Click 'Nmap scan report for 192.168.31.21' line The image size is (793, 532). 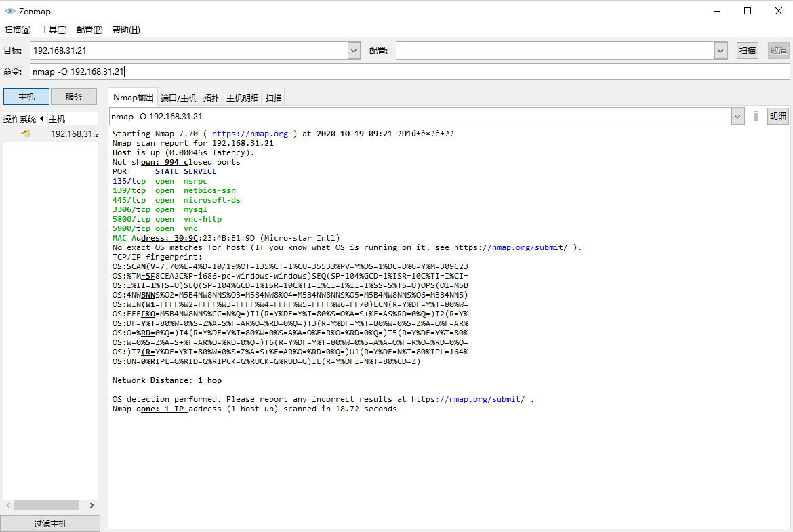click(x=193, y=143)
